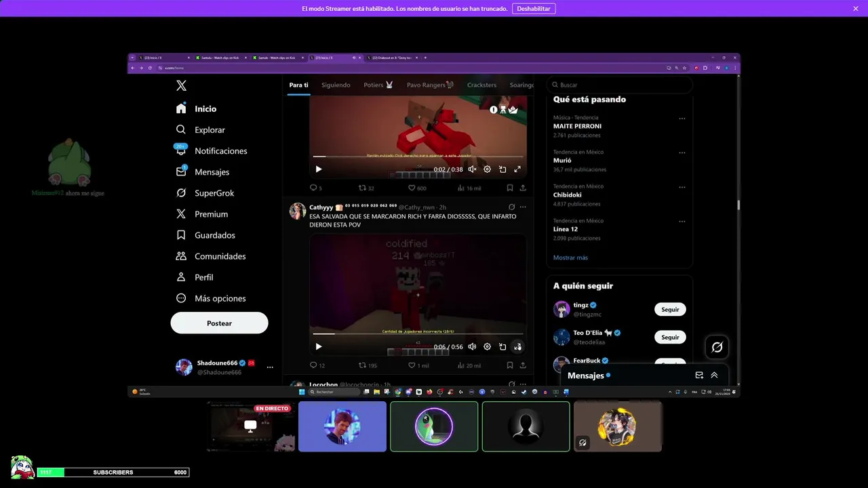Share Cathyyy's post
Viewport: 868px width, 488px height.
coord(523,365)
